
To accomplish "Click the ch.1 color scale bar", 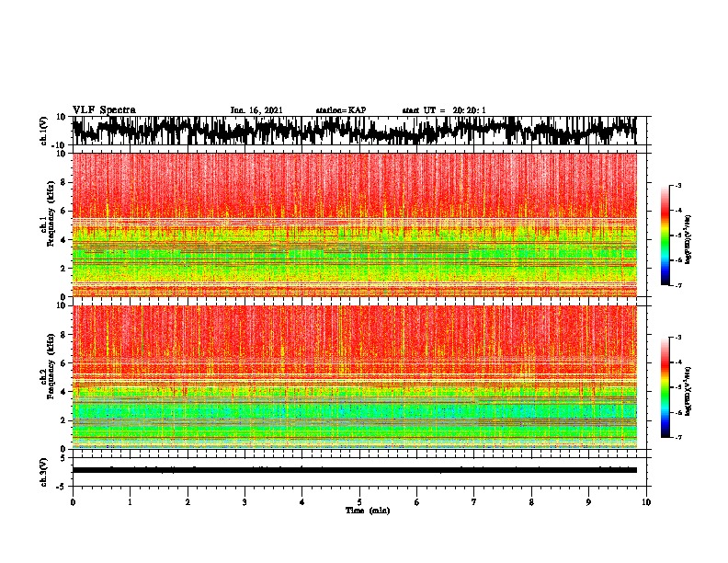I will 665,236.
